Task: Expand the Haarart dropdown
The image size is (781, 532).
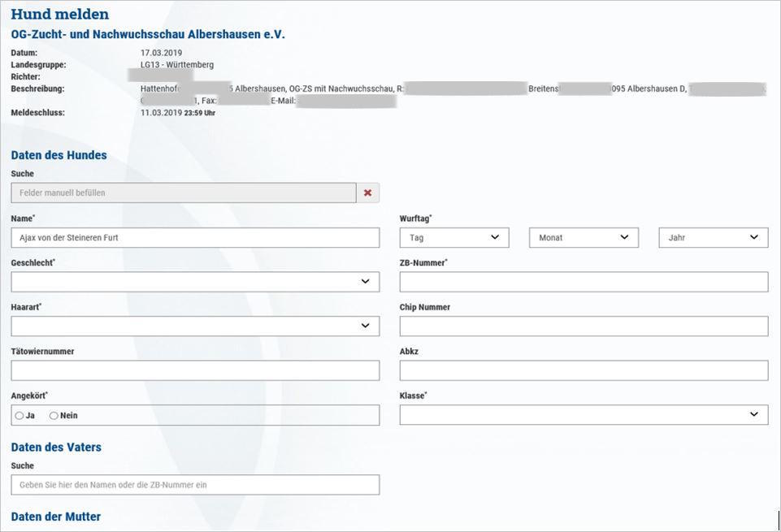Action: tap(195, 326)
